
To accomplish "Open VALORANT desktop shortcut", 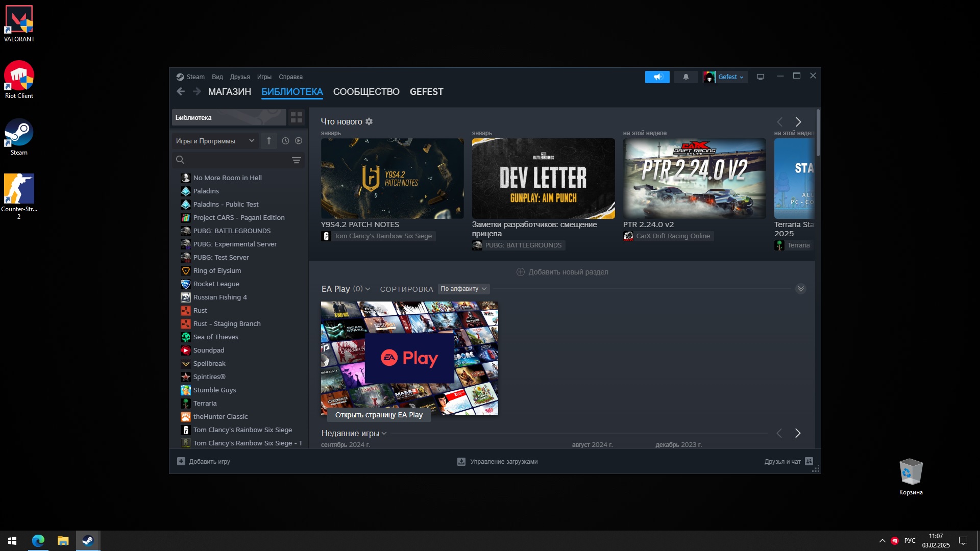I will coord(19,24).
